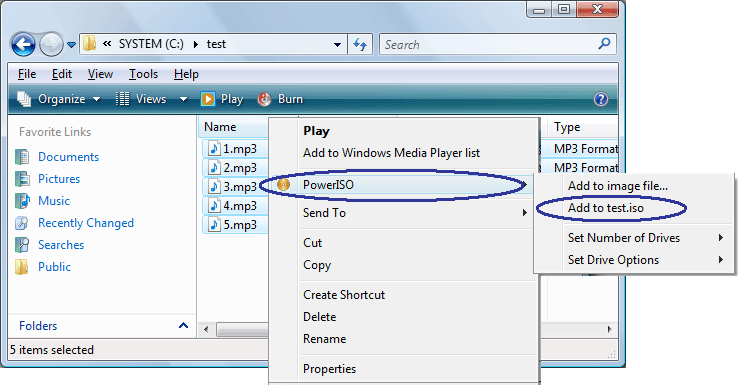
Task: Open the Edit menu
Action: [62, 74]
